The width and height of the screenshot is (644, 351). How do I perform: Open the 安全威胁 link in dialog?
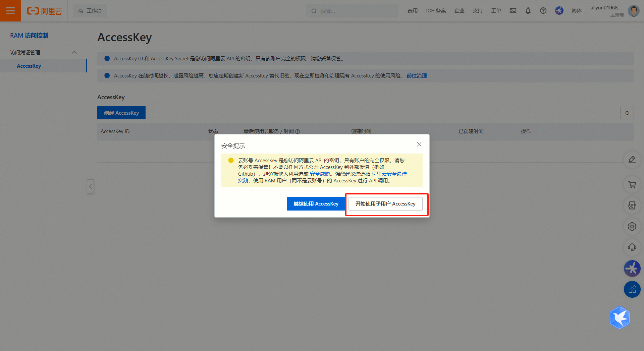point(320,174)
